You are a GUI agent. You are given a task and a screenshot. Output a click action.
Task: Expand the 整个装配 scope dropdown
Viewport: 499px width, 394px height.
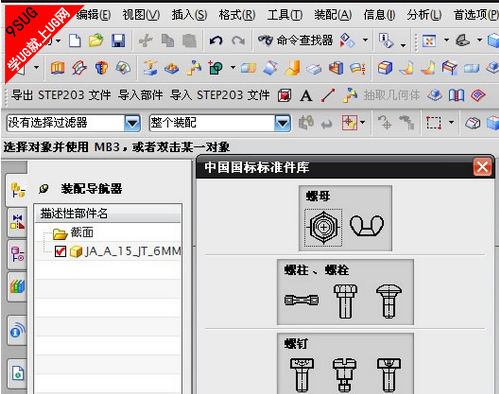(x=282, y=123)
